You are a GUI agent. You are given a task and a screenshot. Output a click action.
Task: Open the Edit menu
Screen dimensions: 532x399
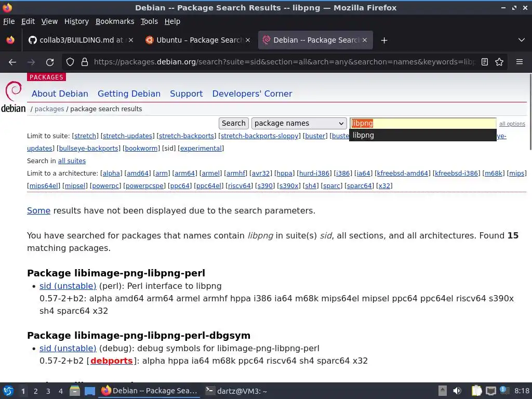[28, 21]
